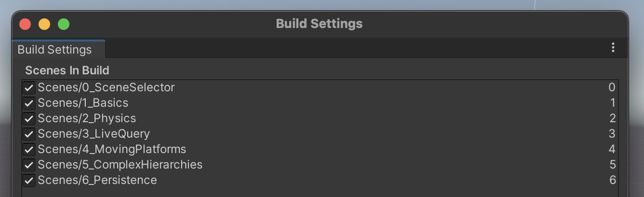The width and height of the screenshot is (644, 197).
Task: Uncheck the Scenes/0_SceneSelector checkbox
Action: 29,87
